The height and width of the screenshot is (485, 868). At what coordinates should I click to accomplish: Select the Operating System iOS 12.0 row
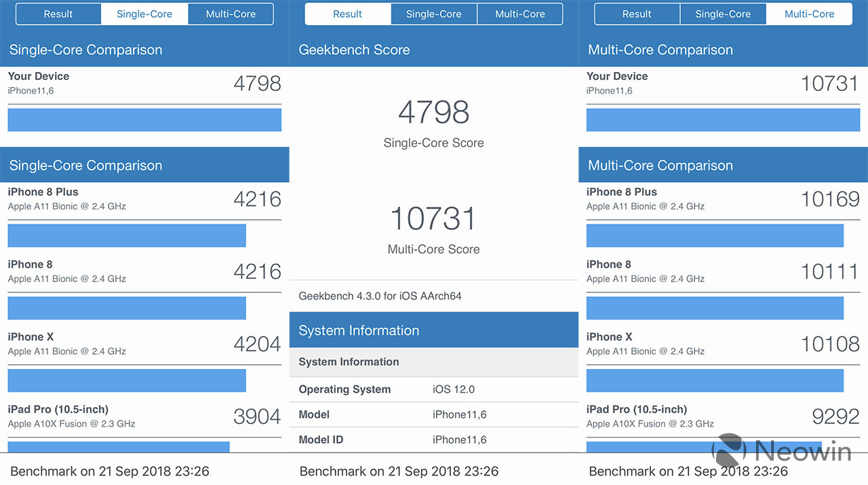[x=434, y=389]
